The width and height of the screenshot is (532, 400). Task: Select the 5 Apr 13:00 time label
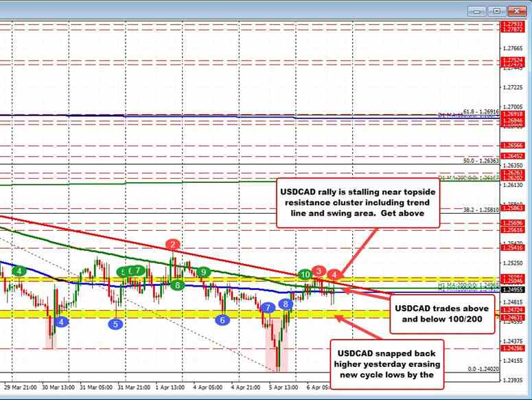(x=284, y=387)
